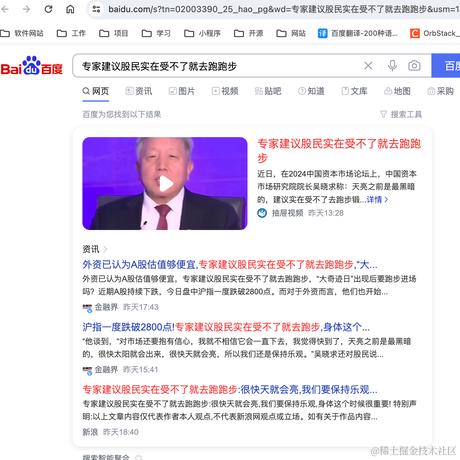Image resolution: width=460 pixels, height=460 pixels.
Task: Click the blue 百度一下 search button
Action: click(446, 66)
